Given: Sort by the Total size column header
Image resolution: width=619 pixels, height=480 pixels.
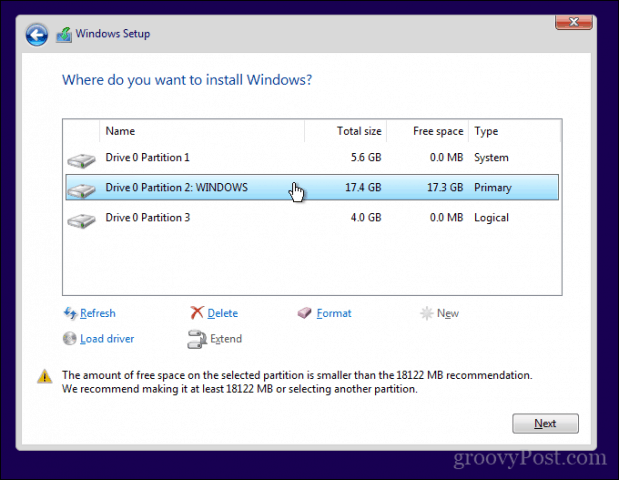Looking at the screenshot, I should pos(345,131).
